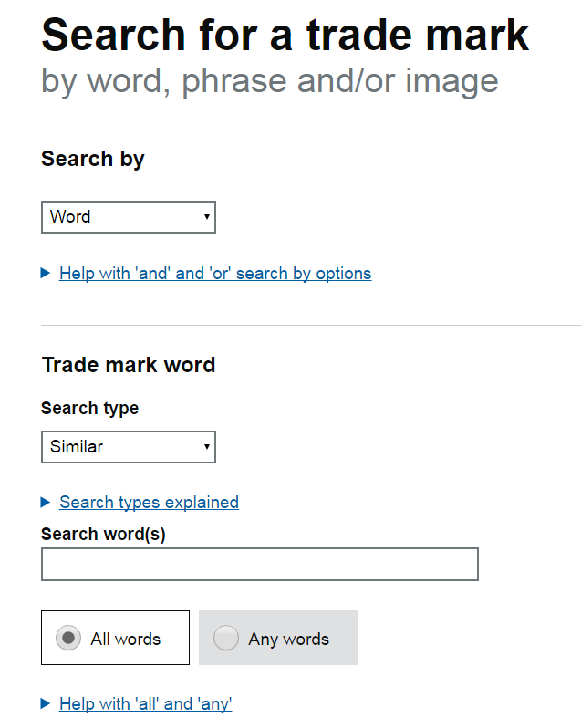The width and height of the screenshot is (581, 728).
Task: Click the arrow on the Similar combo box
Action: point(207,447)
